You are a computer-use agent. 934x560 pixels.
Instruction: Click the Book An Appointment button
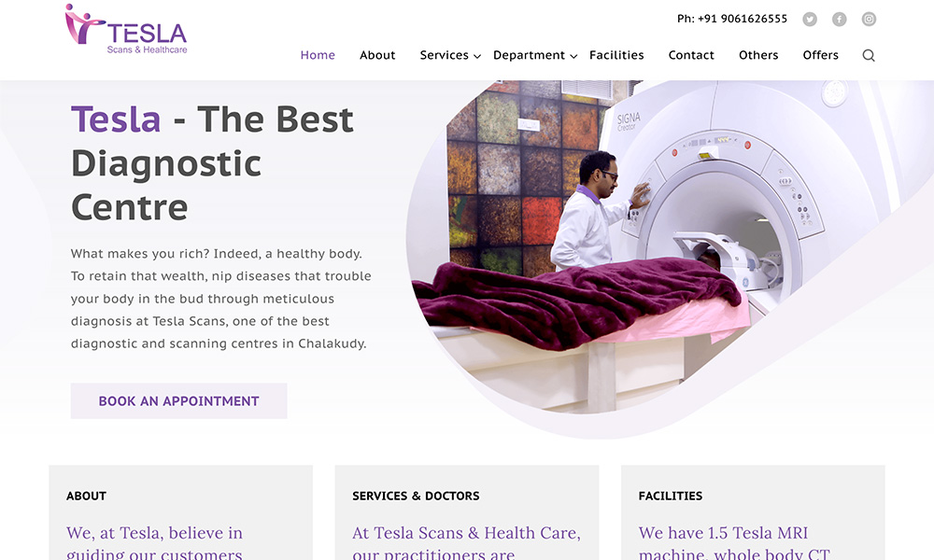click(178, 401)
